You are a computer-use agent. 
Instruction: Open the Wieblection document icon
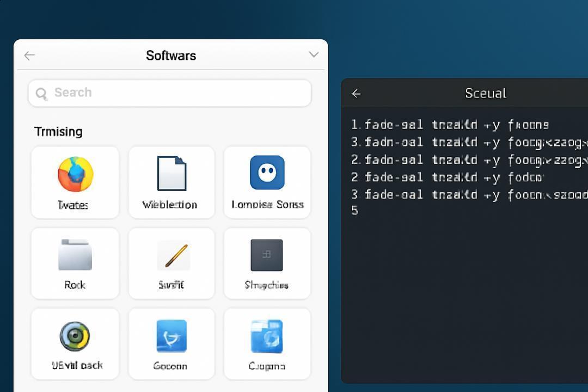click(x=171, y=173)
